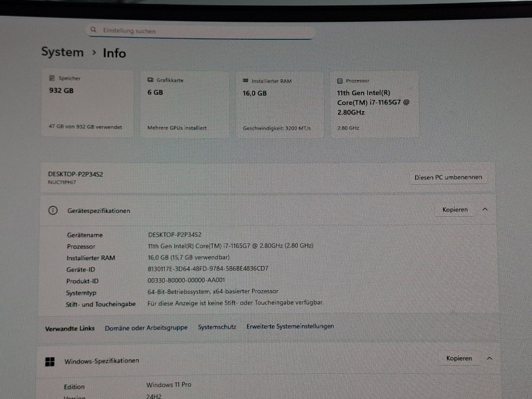The image size is (532, 399).
Task: Open the 'Domäne oder Arbeitsgruppe' link
Action: [146, 328]
